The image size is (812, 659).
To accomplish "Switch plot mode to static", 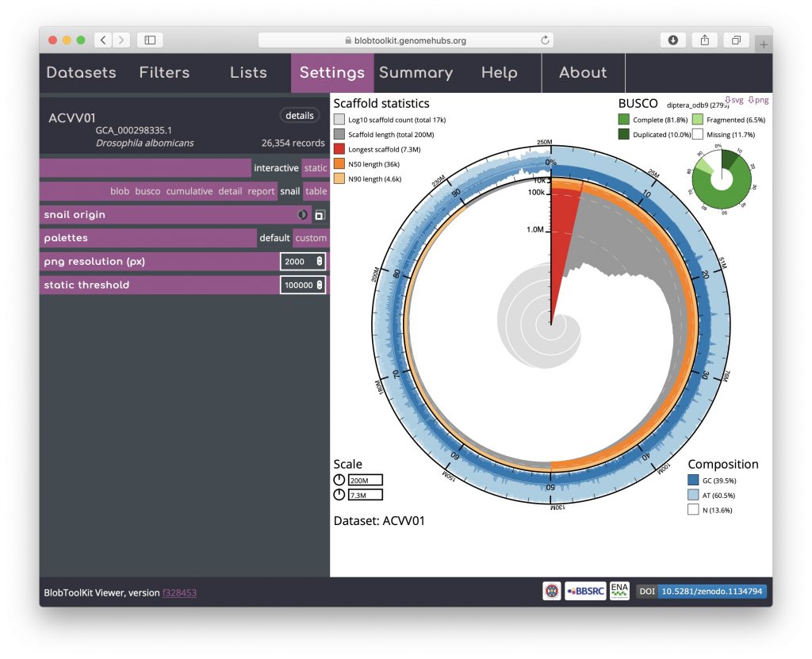I will [315, 168].
